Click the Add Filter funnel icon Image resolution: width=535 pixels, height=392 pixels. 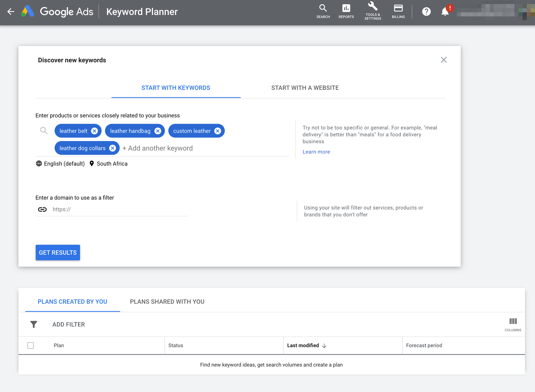pyautogui.click(x=33, y=324)
